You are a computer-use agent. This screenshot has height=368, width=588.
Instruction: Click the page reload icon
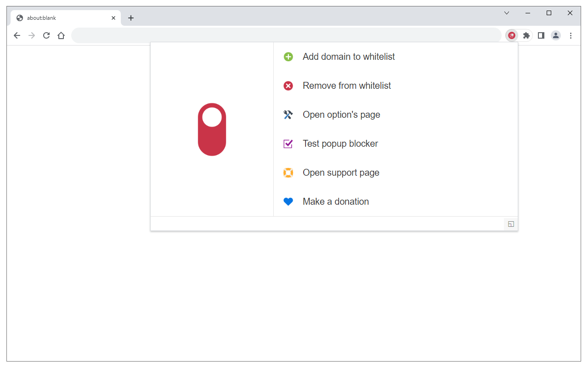point(46,35)
